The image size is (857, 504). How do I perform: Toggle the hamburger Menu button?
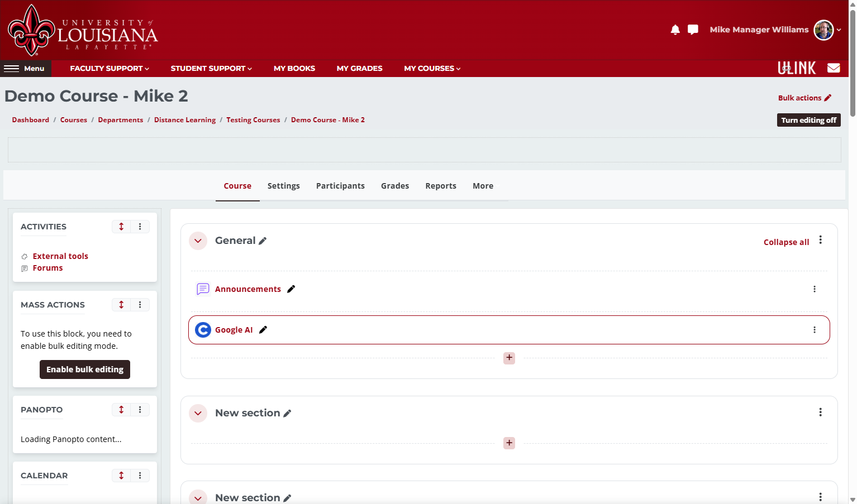tap(25, 69)
